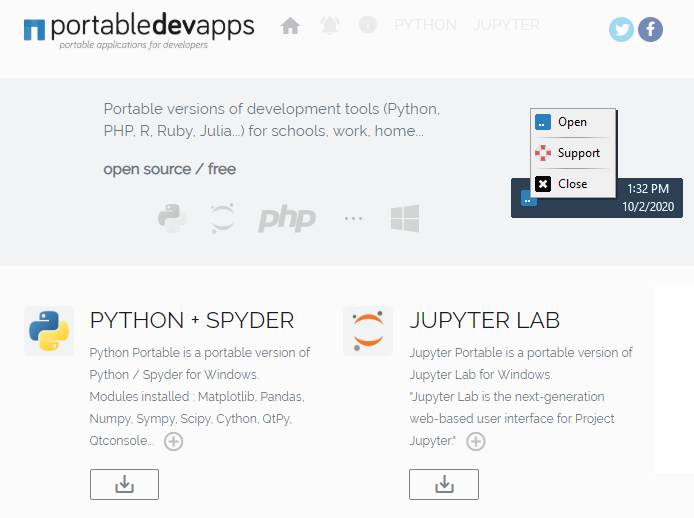This screenshot has width=694, height=518.
Task: Open the JUPYTER LAB heading
Action: pyautogui.click(x=485, y=320)
